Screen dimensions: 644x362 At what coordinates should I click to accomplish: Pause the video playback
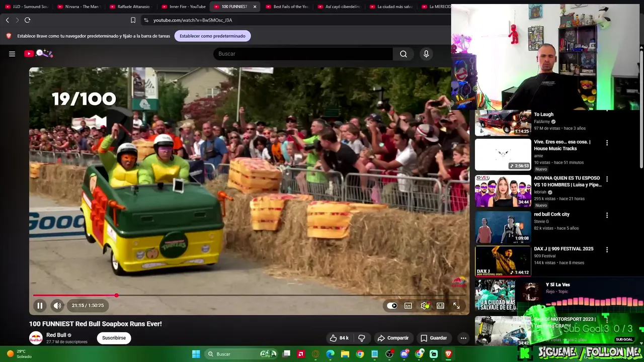click(x=40, y=305)
